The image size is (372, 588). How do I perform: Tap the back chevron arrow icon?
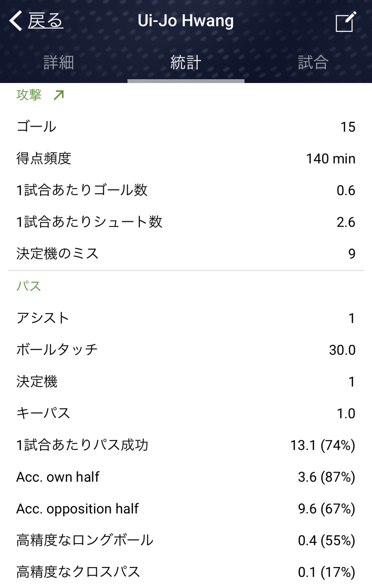pyautogui.click(x=16, y=21)
